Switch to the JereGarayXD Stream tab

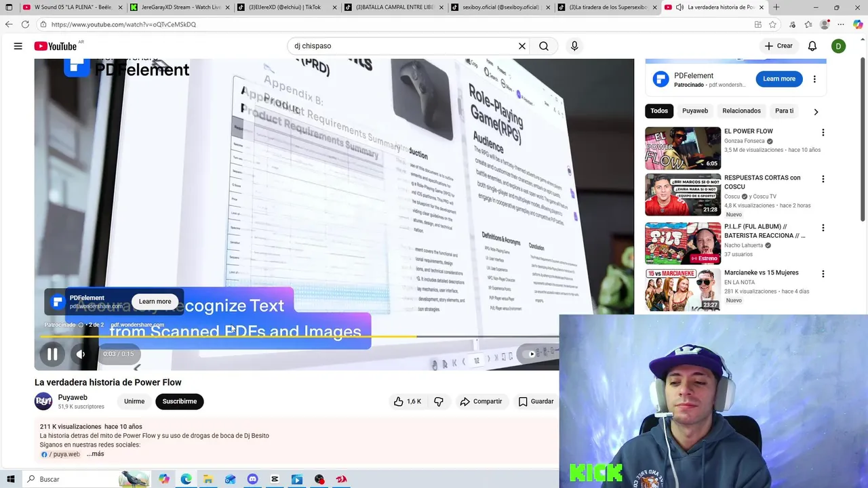pyautogui.click(x=179, y=7)
